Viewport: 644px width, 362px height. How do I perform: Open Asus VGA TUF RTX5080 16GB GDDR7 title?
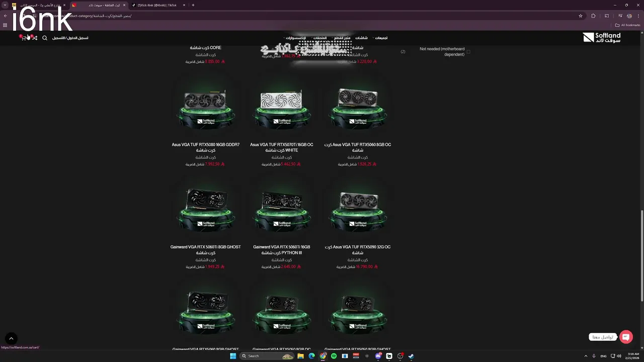206,147
